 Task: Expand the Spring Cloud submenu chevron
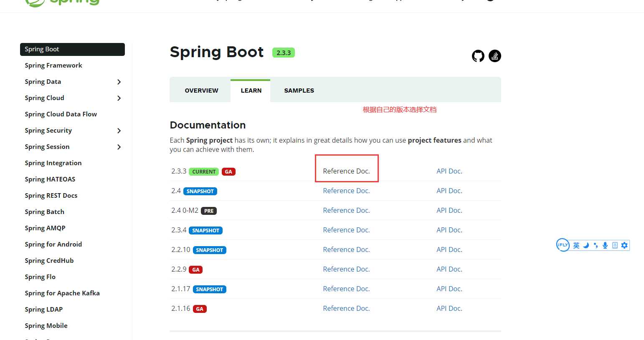click(119, 98)
